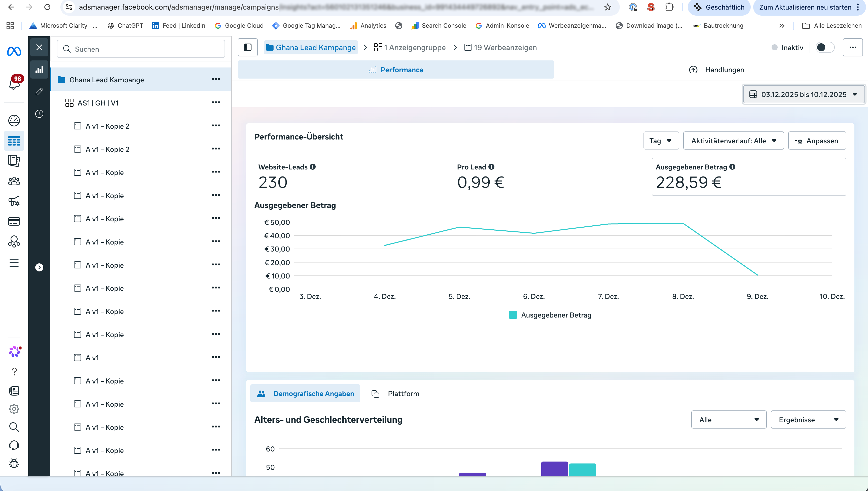Open the megaphone ad settings icon
868x491 pixels.
(14, 201)
